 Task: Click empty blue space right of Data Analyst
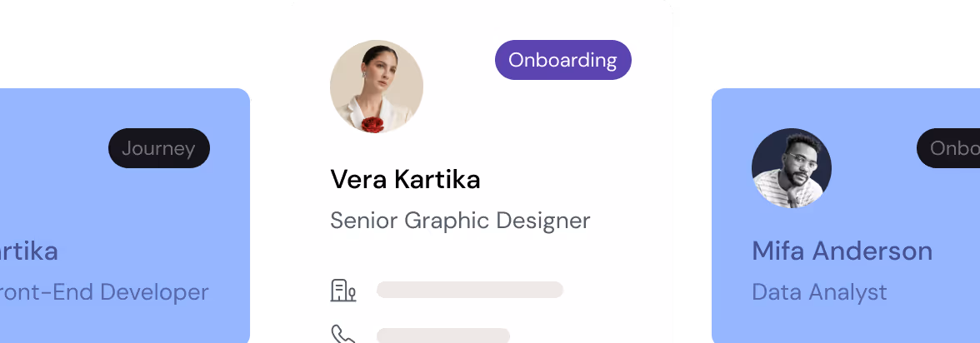pos(933,292)
